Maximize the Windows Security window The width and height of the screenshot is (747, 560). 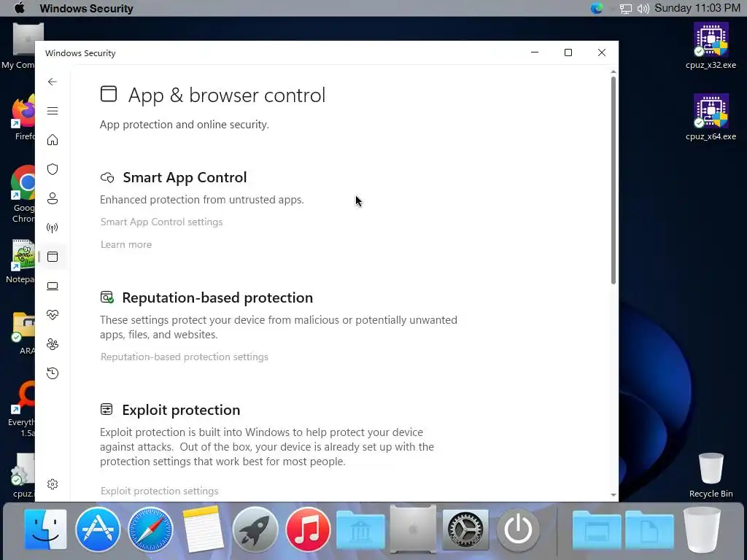click(568, 52)
